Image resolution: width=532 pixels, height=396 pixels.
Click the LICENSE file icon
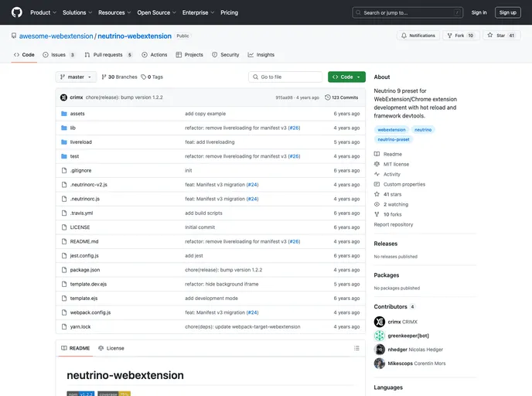(x=63, y=227)
